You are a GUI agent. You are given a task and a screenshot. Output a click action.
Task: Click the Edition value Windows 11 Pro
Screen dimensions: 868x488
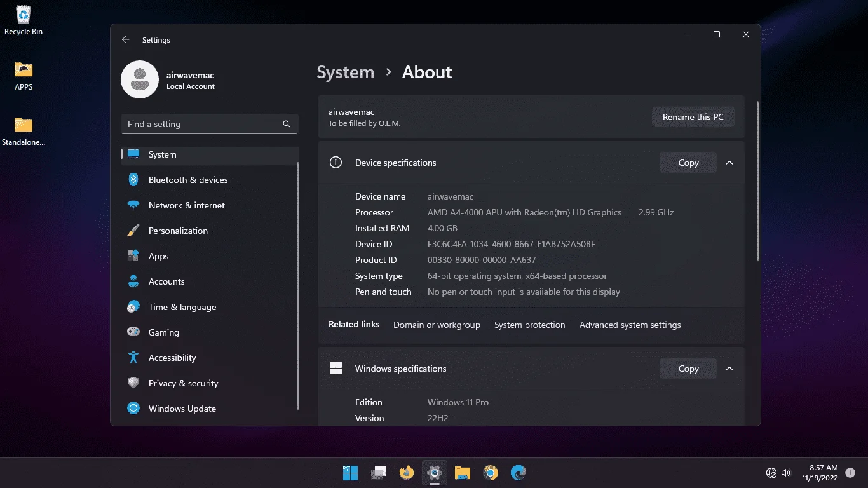pos(458,402)
